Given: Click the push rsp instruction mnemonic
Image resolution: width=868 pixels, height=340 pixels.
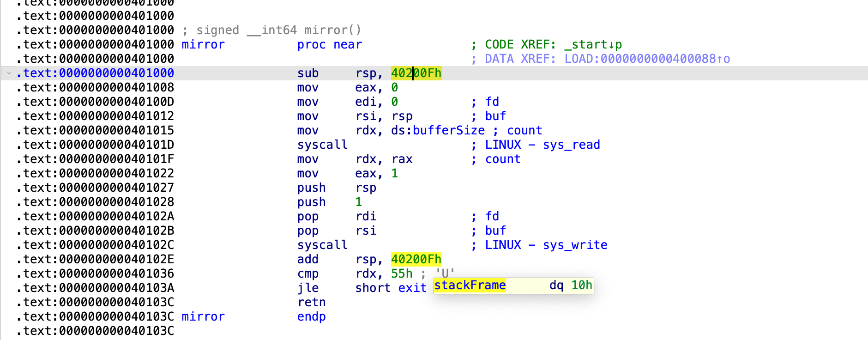Looking at the screenshot, I should click(x=311, y=188).
